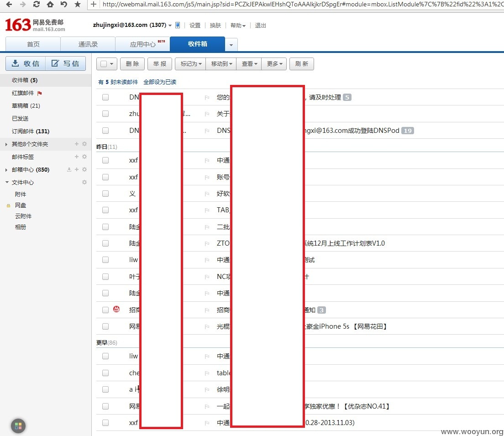Open the tab list dropdown after 收件箱
This screenshot has height=436, width=504.
click(231, 45)
